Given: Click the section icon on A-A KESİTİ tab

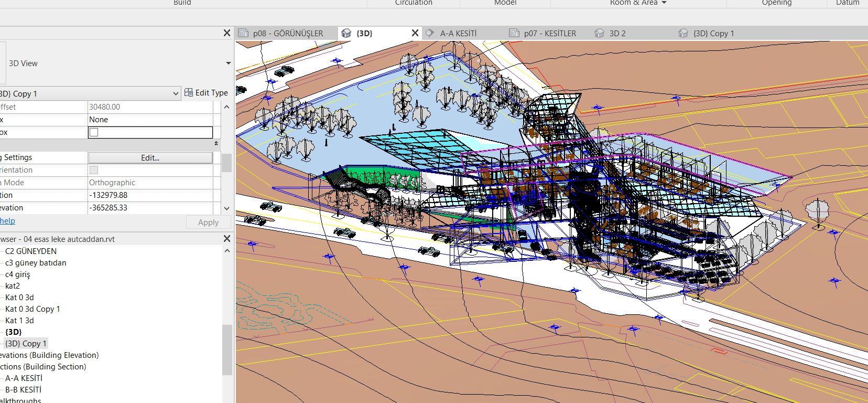Looking at the screenshot, I should (430, 33).
